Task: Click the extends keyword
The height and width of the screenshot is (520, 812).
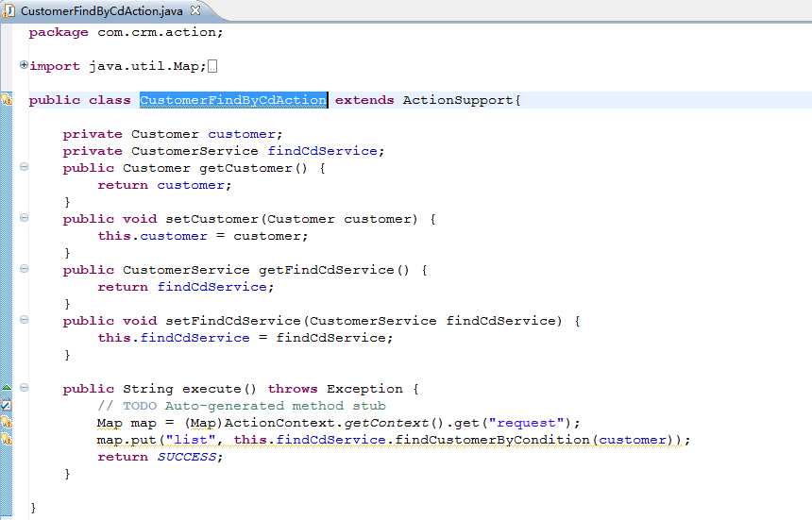Action: point(364,100)
